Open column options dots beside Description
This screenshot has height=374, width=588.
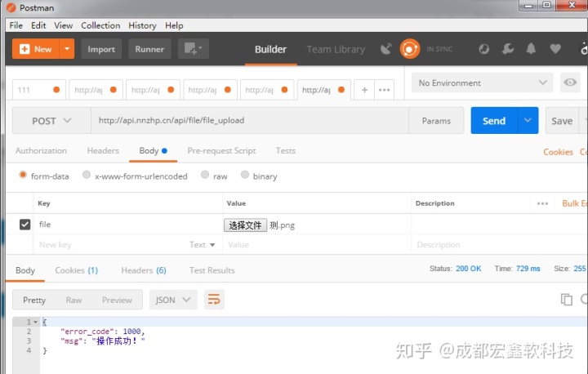(542, 203)
